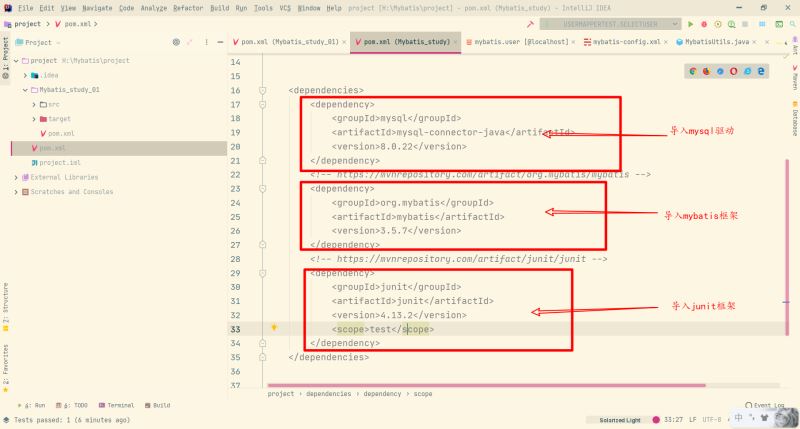Image resolution: width=800 pixels, height=429 pixels.
Task: Click the gray stop icon
Action: click(745, 24)
